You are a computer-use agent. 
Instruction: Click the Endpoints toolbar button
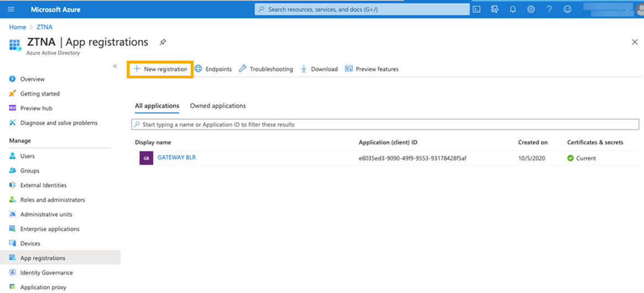(x=213, y=69)
